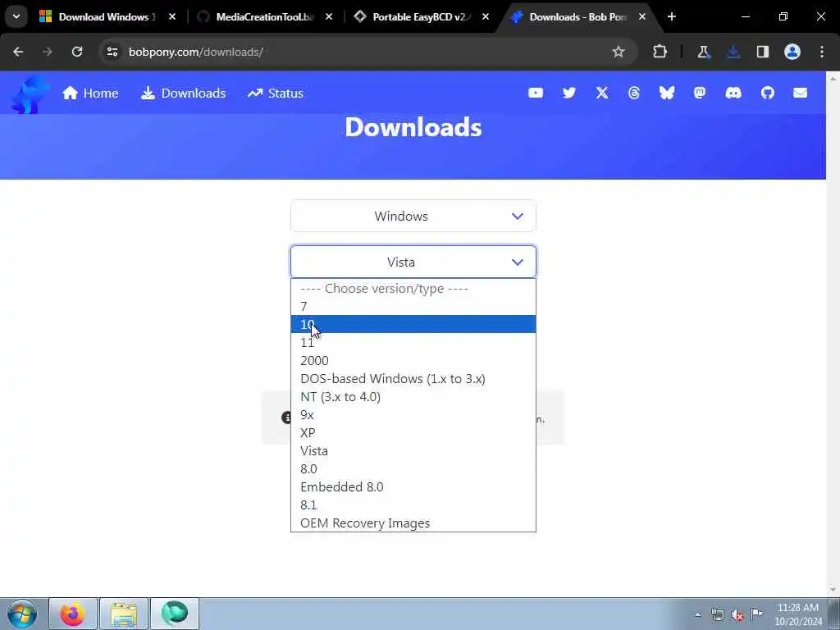Show browser downloads tray icon

click(733, 52)
